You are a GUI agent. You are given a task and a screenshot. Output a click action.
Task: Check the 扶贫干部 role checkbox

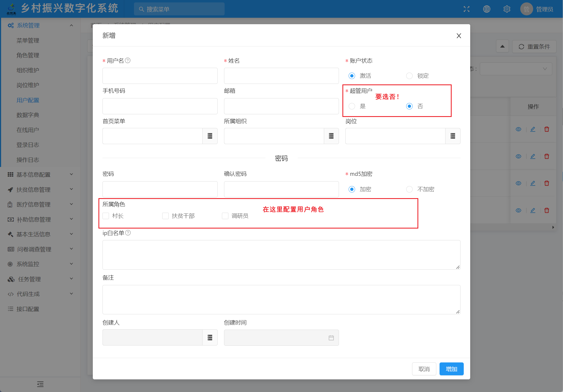[165, 216]
